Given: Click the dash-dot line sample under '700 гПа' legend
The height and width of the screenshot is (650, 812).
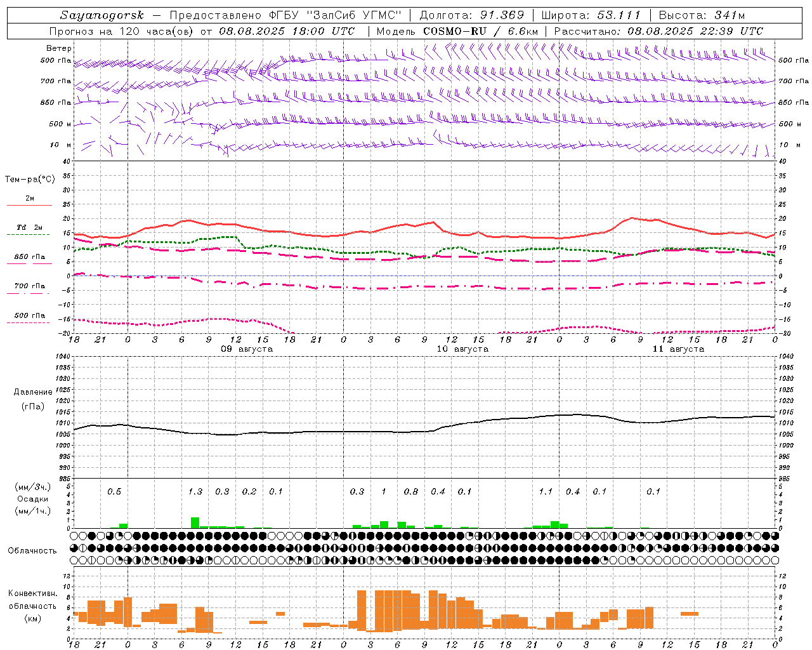Looking at the screenshot, I should pos(29,293).
